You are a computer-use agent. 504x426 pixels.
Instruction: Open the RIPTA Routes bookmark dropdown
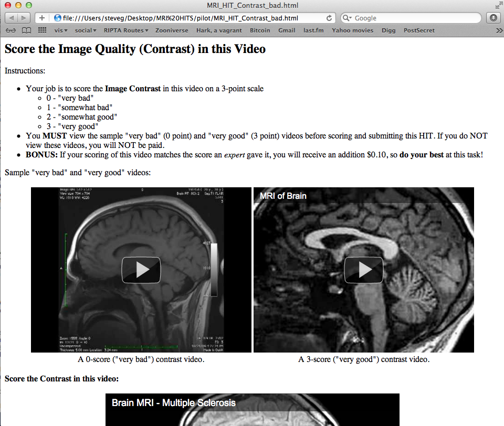125,30
